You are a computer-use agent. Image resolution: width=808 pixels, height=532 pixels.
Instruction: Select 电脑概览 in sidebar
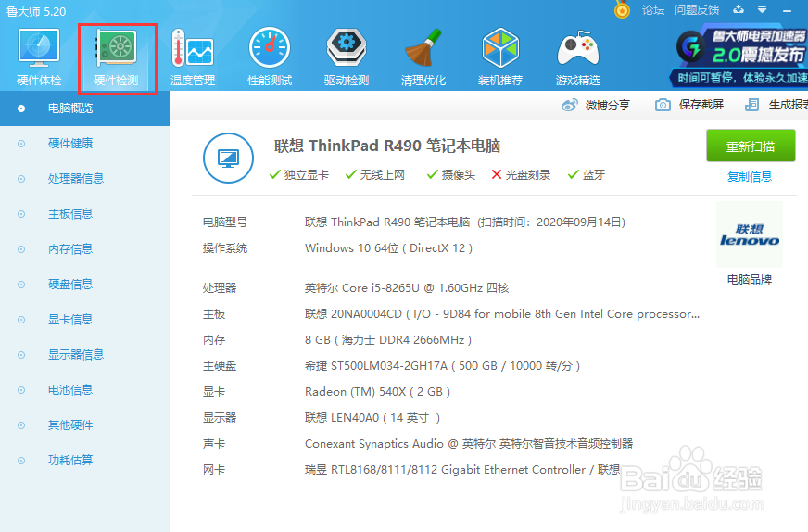click(85, 108)
